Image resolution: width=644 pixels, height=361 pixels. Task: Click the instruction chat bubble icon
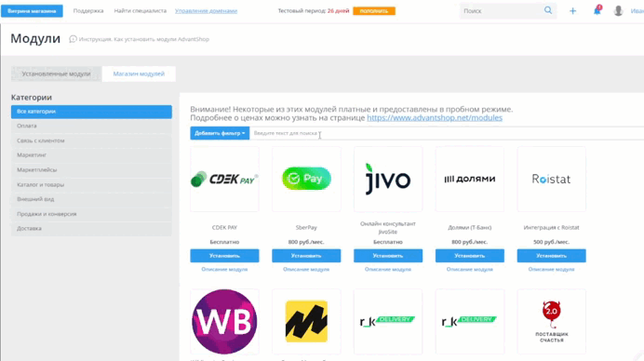[73, 39]
